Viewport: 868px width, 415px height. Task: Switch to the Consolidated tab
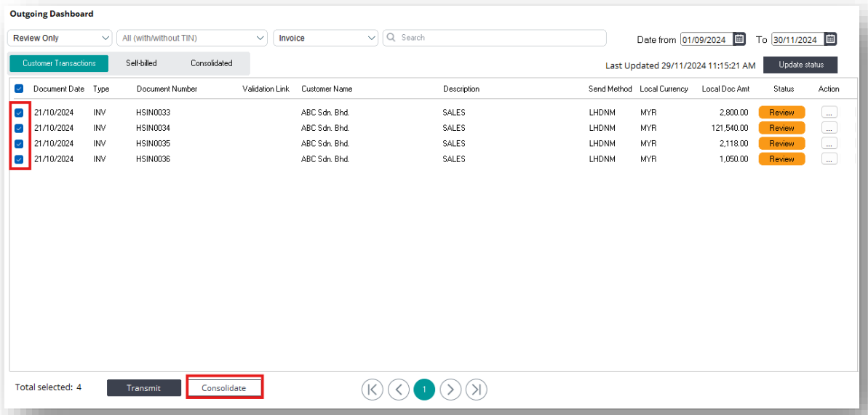coord(212,63)
